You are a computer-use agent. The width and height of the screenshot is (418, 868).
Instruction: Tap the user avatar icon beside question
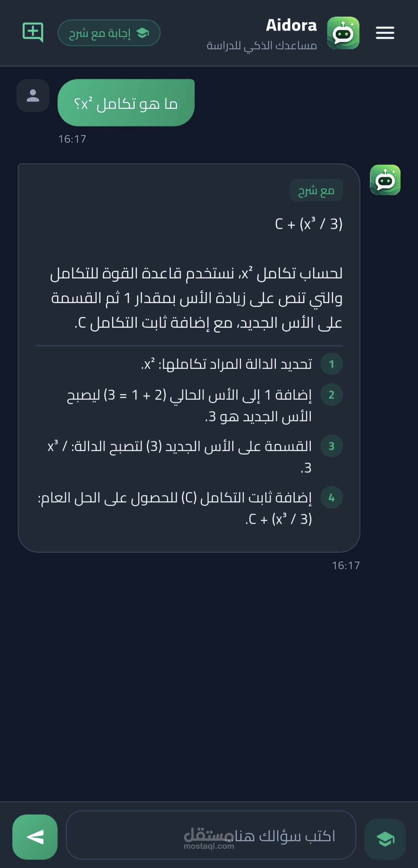pos(33,96)
